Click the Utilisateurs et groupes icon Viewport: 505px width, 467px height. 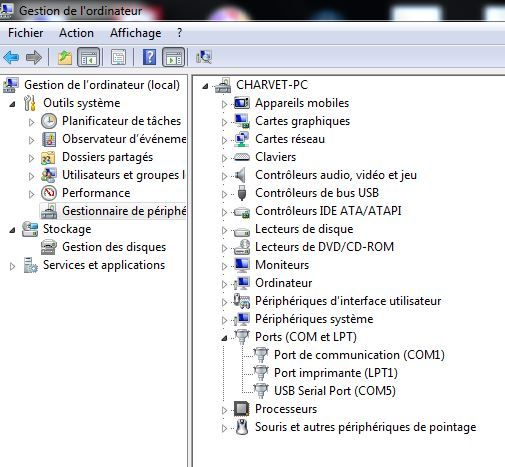[49, 175]
